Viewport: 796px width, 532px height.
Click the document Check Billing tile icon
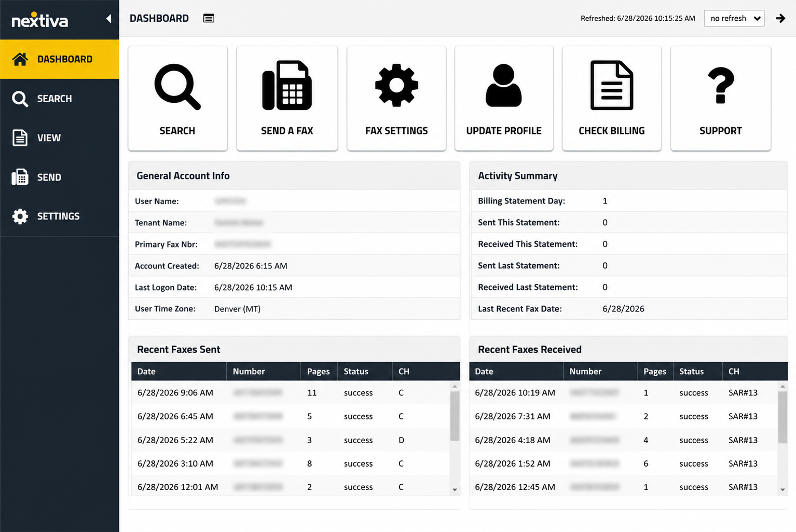(x=612, y=85)
